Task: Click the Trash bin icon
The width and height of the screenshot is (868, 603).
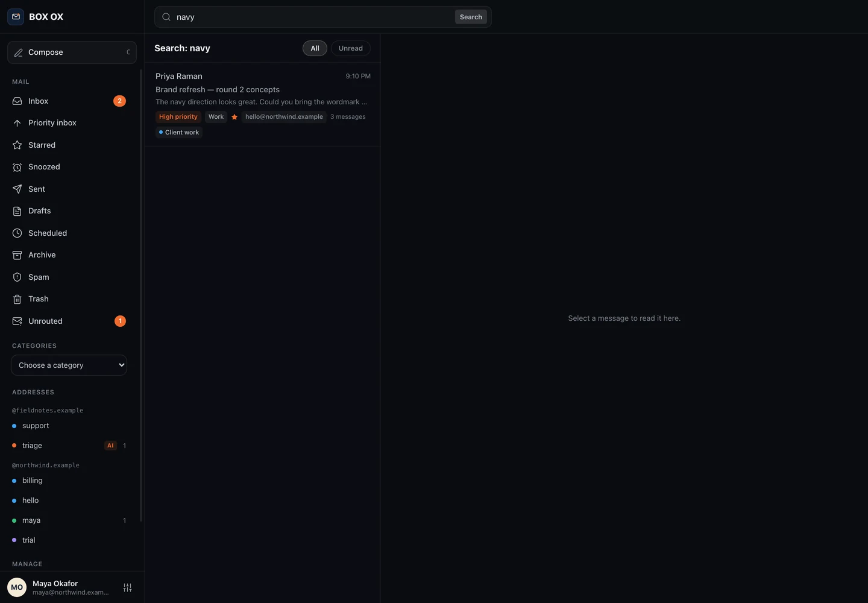Action: click(x=17, y=299)
